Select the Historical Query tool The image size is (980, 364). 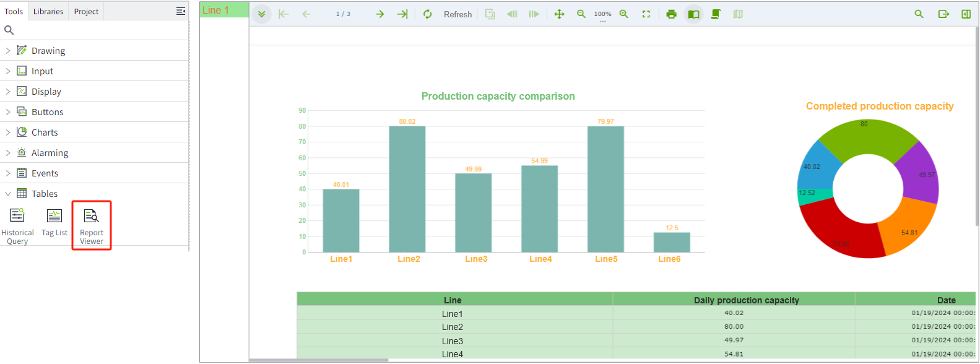coord(17,225)
